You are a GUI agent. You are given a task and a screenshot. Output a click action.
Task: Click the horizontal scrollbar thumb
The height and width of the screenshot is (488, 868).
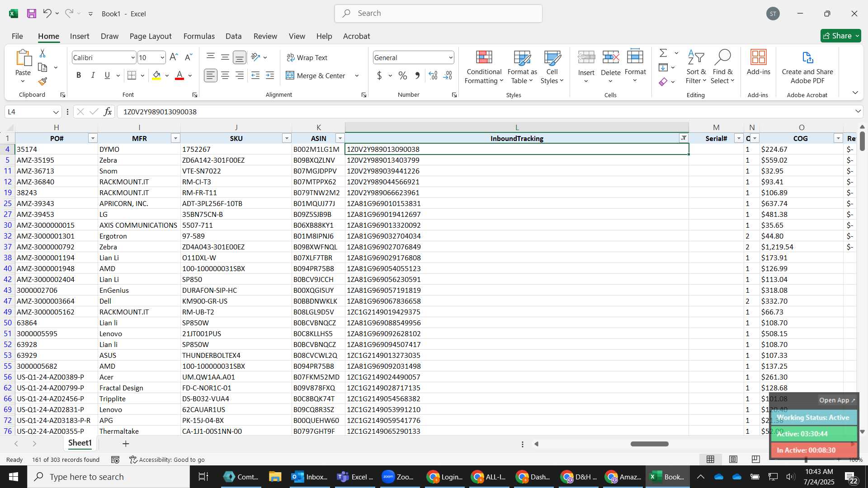(x=650, y=444)
